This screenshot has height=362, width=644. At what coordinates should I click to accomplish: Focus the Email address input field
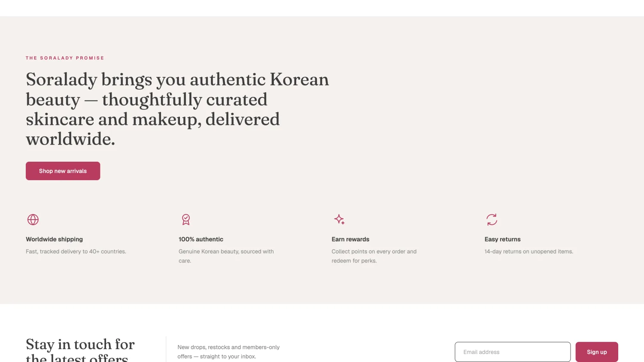tap(513, 352)
